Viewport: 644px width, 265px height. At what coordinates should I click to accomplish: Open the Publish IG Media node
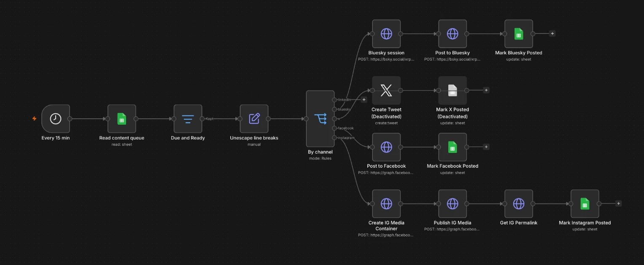pyautogui.click(x=453, y=204)
